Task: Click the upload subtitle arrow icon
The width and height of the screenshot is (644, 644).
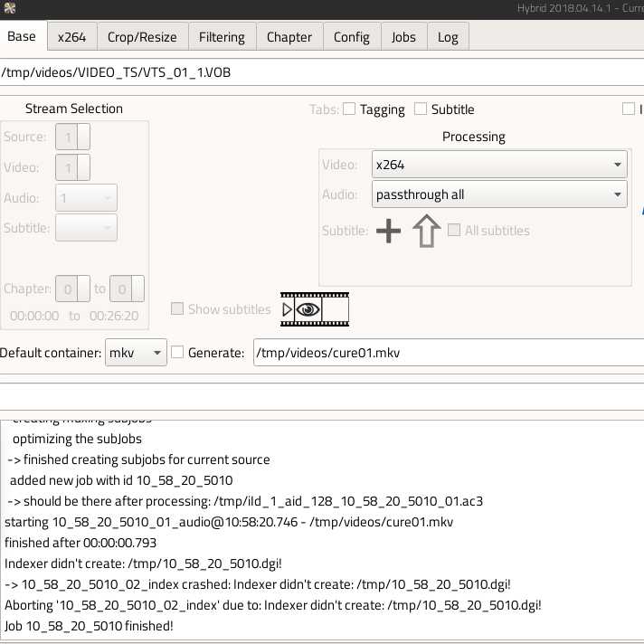Action: [x=426, y=231]
